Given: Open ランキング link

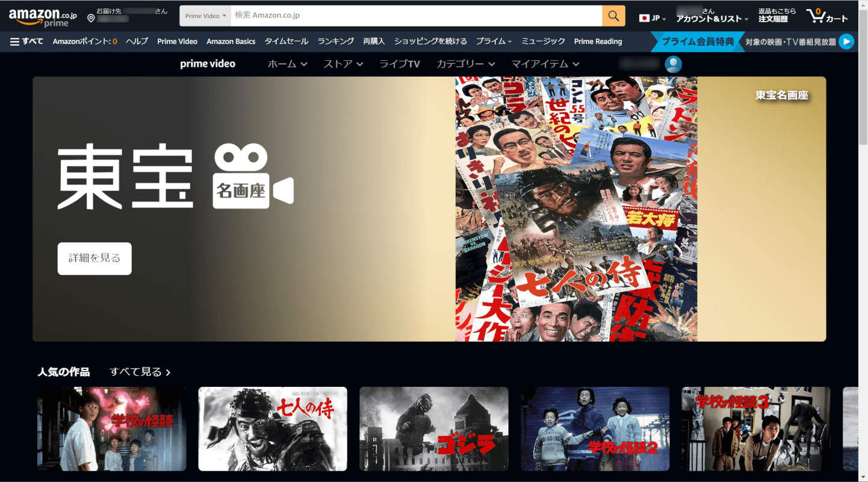Looking at the screenshot, I should [x=336, y=42].
